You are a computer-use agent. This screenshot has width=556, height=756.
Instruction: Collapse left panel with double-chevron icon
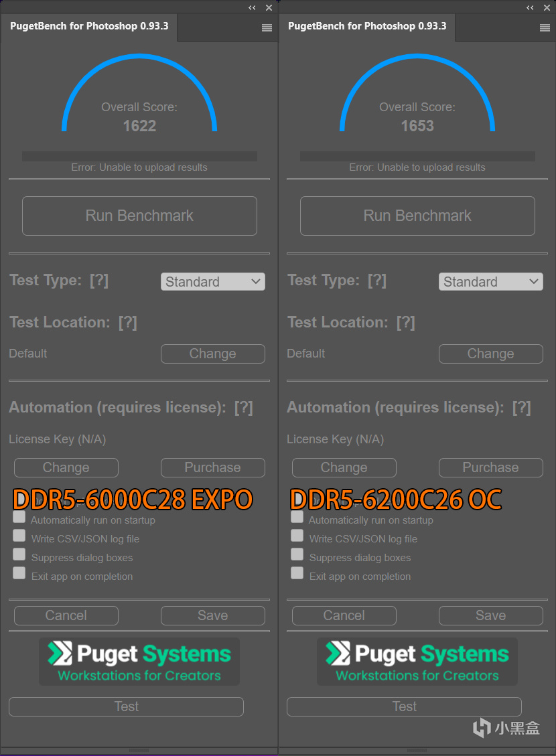click(252, 8)
